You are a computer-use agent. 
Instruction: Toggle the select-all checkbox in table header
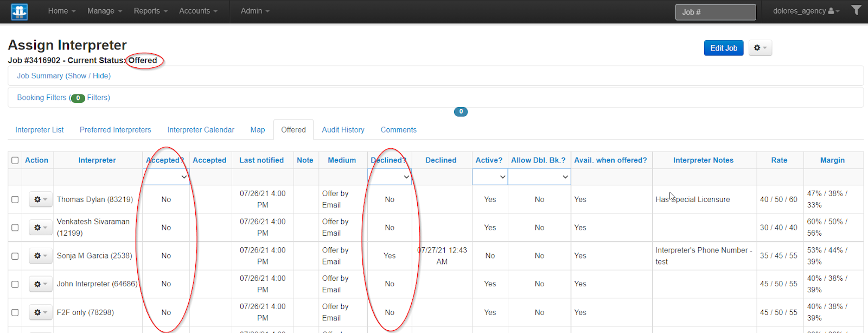click(x=15, y=160)
